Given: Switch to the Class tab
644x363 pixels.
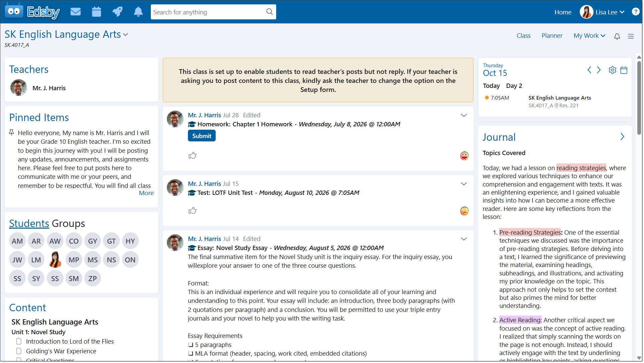Looking at the screenshot, I should [x=524, y=36].
